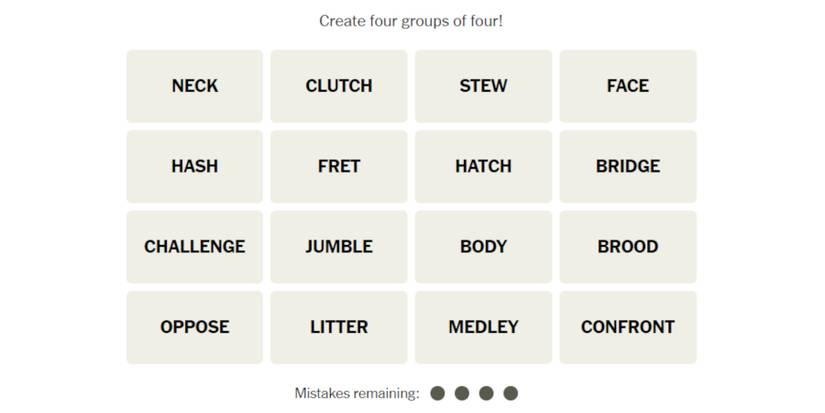The height and width of the screenshot is (413, 825).
Task: Click the 'Mistakes remaining:' label
Action: [x=357, y=393]
